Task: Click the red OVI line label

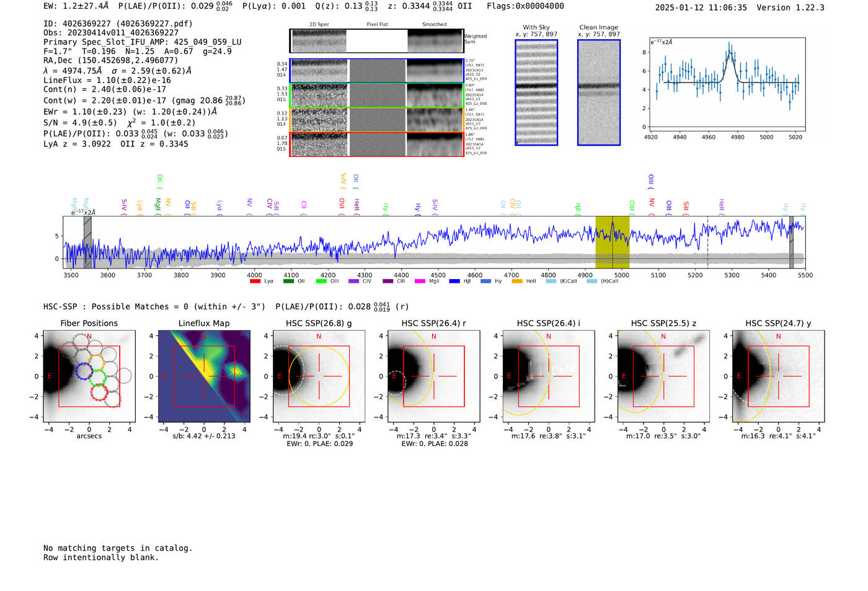Action: [342, 205]
